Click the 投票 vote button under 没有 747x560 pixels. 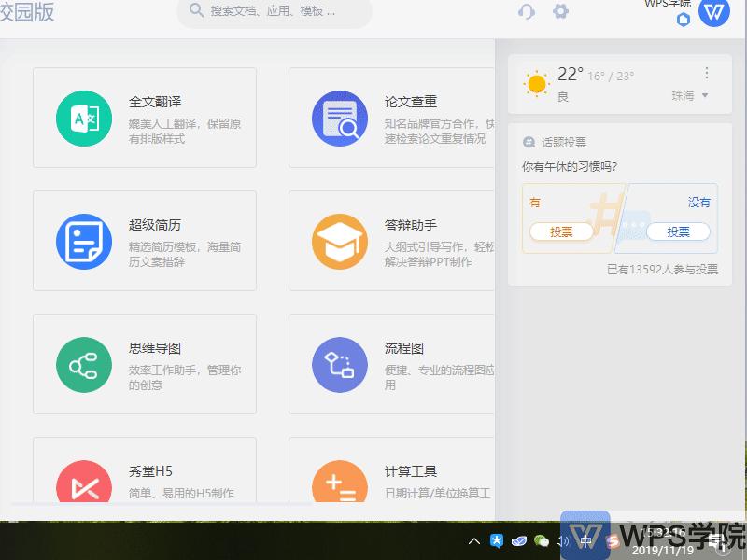point(678,231)
